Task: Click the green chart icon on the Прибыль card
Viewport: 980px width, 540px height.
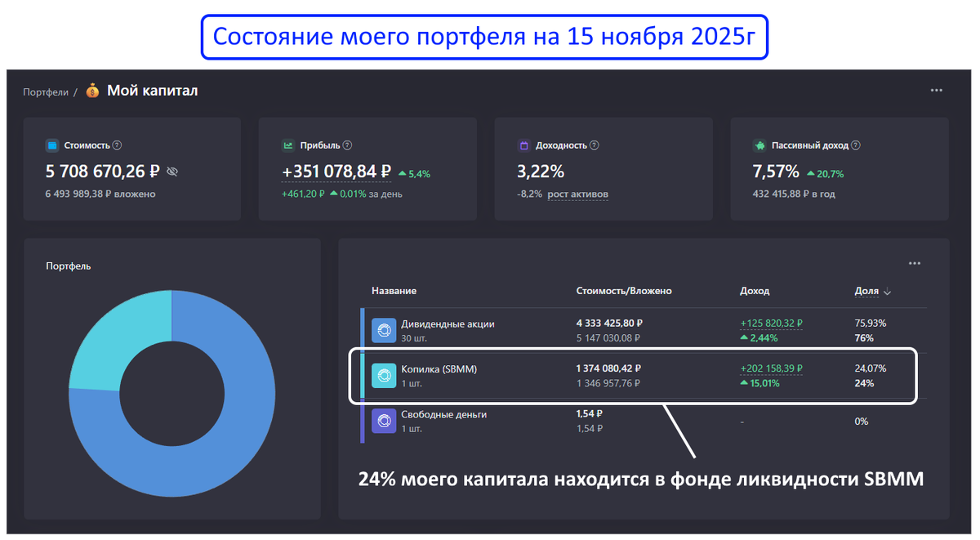Action: click(x=288, y=145)
